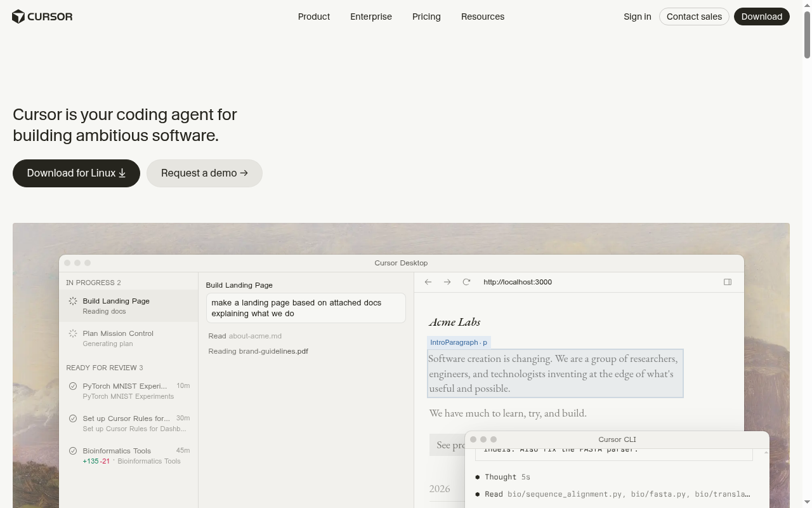Image resolution: width=812 pixels, height=508 pixels.
Task: Click the Cursor CLI window title
Action: (617, 439)
